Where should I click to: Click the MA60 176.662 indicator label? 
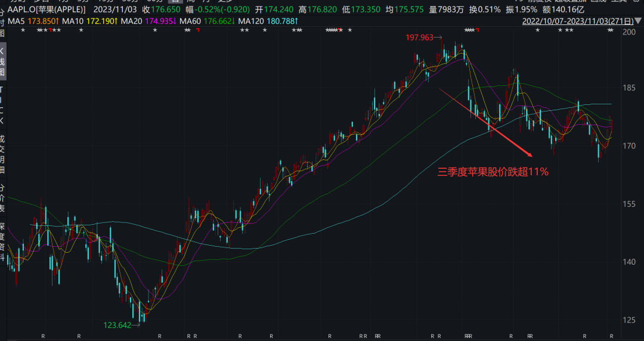click(206, 21)
